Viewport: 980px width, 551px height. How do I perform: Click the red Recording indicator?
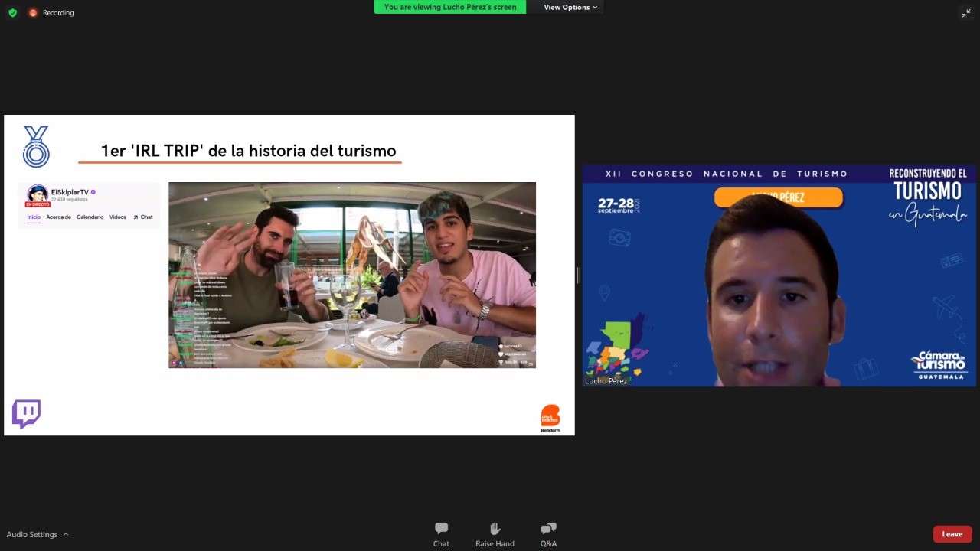coord(51,12)
